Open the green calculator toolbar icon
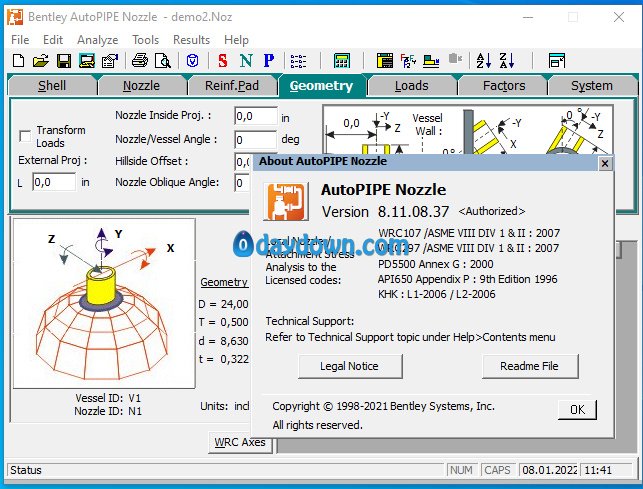 click(x=342, y=61)
